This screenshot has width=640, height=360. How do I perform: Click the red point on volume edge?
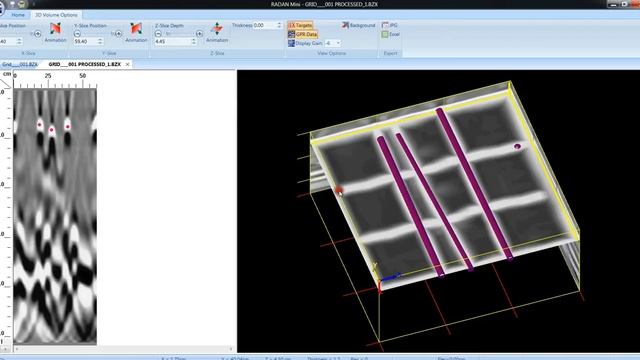click(x=338, y=190)
